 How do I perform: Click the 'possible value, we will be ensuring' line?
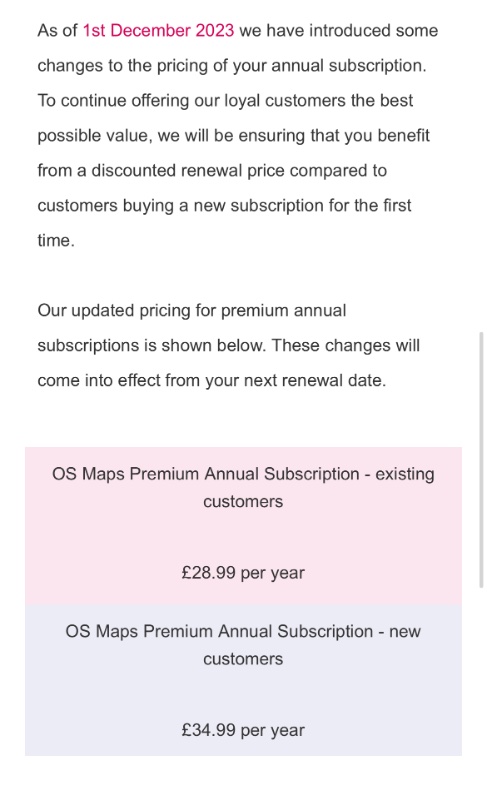(234, 136)
